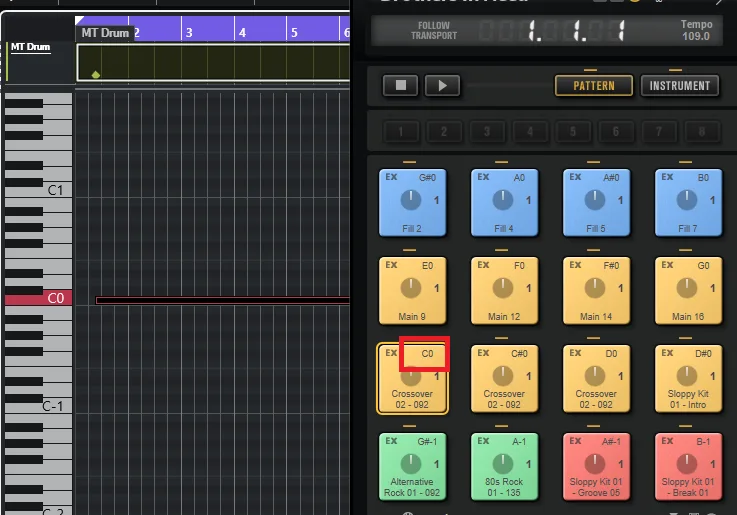This screenshot has height=515, width=737.
Task: Toggle EX on the C0 Crossover pad
Action: point(391,353)
